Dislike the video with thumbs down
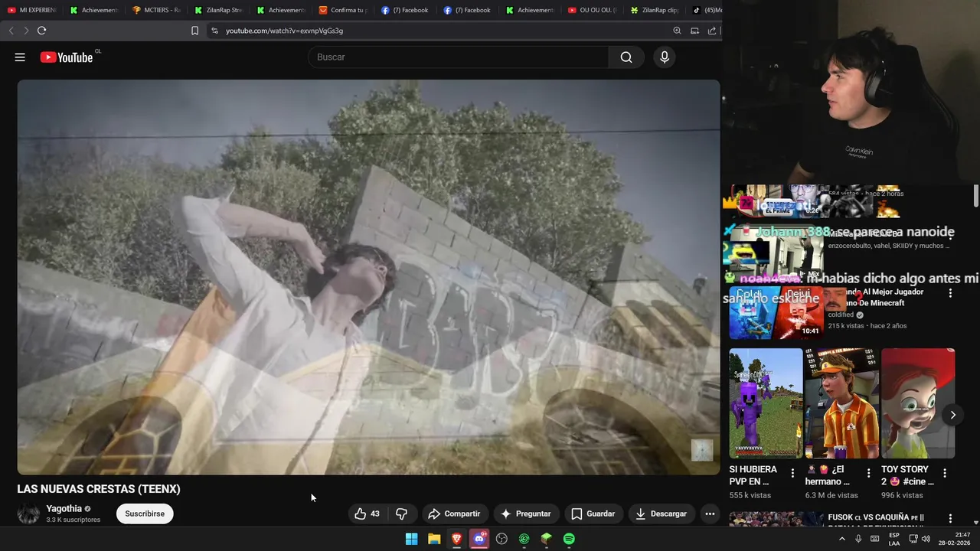 [401, 514]
